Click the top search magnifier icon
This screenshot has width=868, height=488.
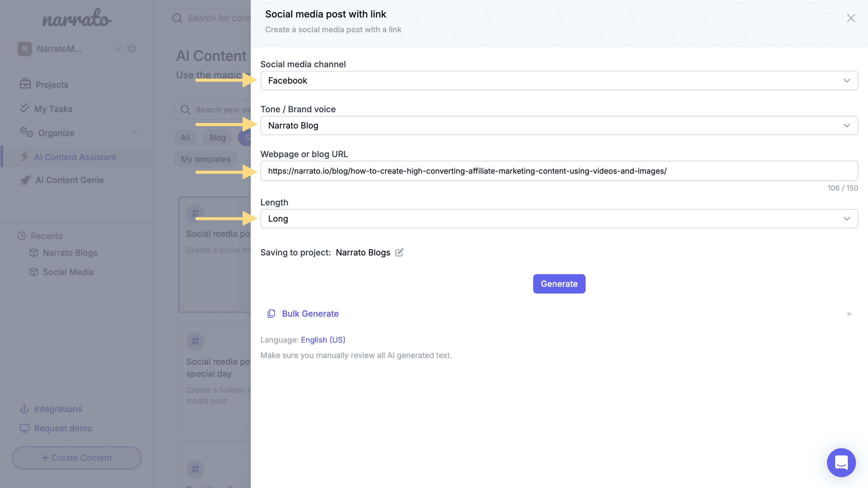pos(177,18)
